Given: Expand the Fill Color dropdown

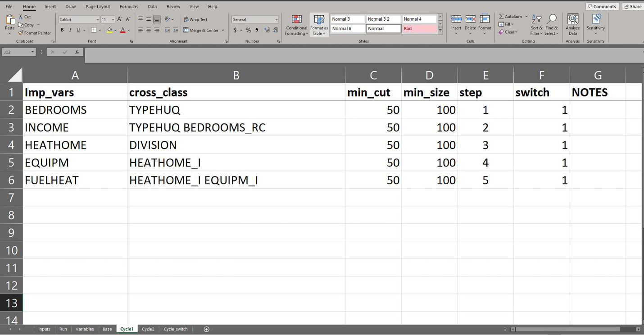Looking at the screenshot, I should click(x=115, y=30).
